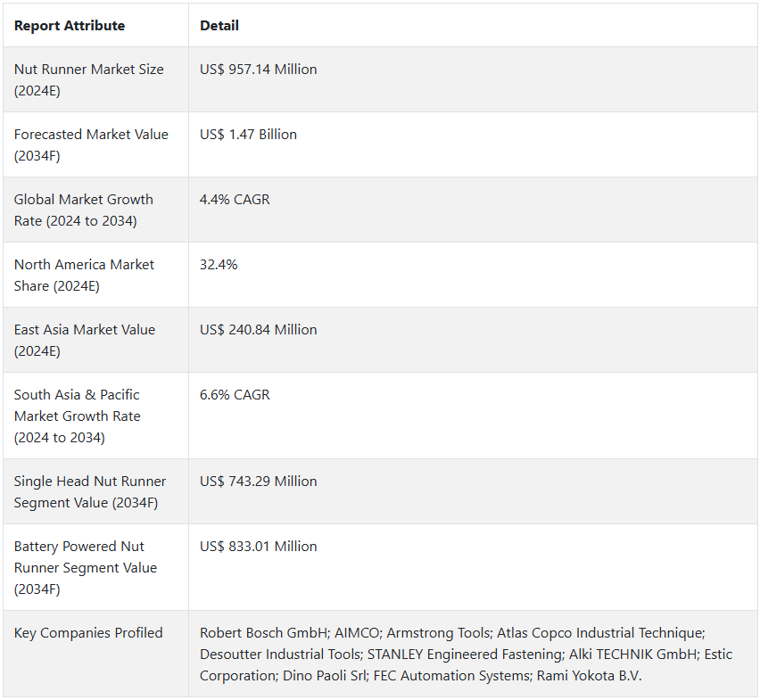Click the US$ 240.84 Million value
760x700 pixels.
259,330
